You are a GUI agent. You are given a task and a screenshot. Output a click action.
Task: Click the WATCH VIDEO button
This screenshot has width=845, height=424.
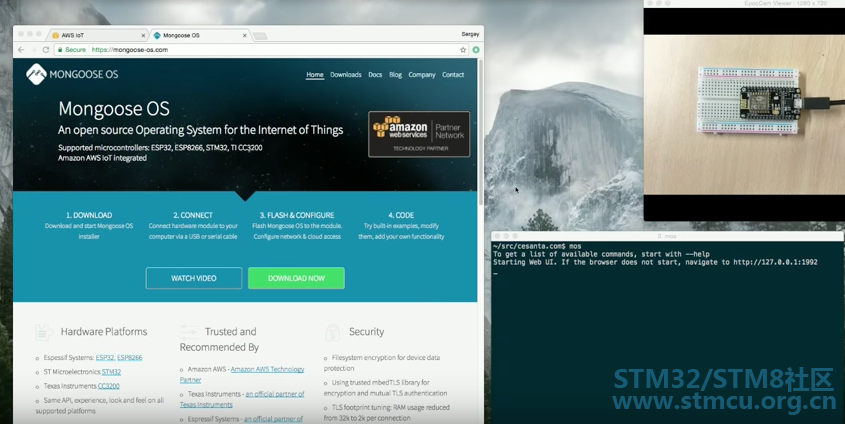point(194,278)
